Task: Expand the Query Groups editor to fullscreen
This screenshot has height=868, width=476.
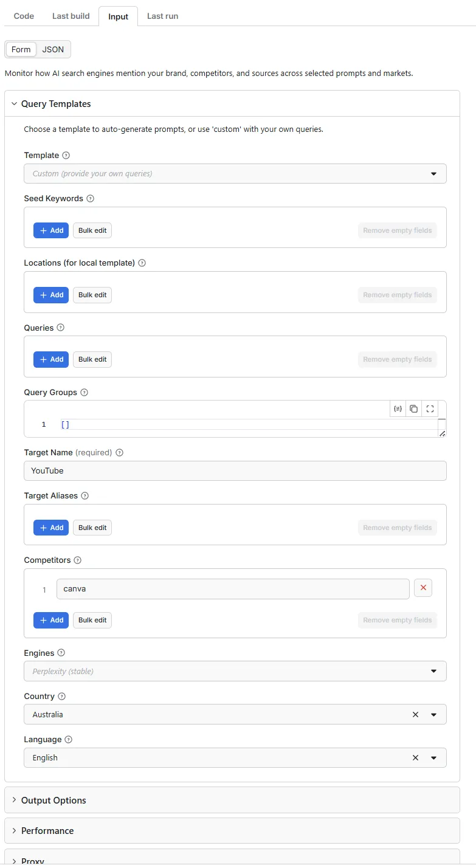Action: [x=430, y=408]
